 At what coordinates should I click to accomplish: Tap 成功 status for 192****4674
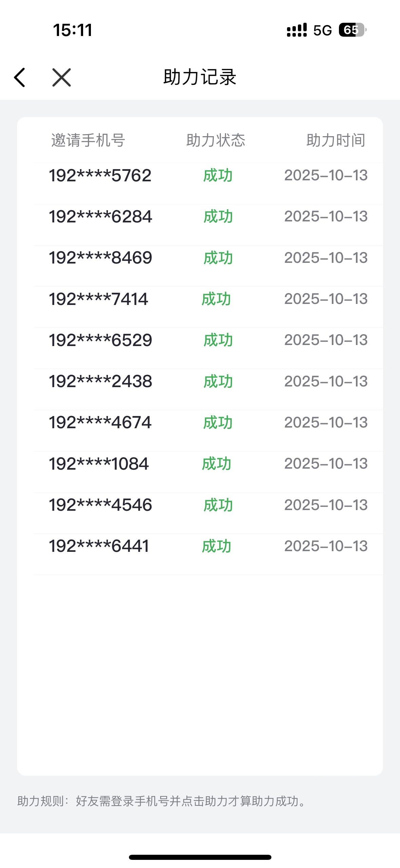pos(218,423)
